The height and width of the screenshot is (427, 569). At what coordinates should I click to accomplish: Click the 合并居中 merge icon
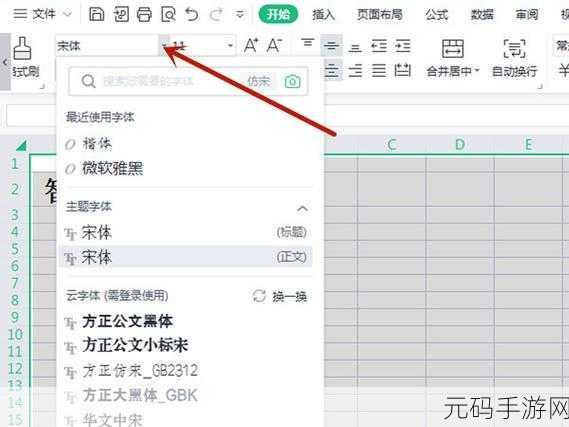452,49
